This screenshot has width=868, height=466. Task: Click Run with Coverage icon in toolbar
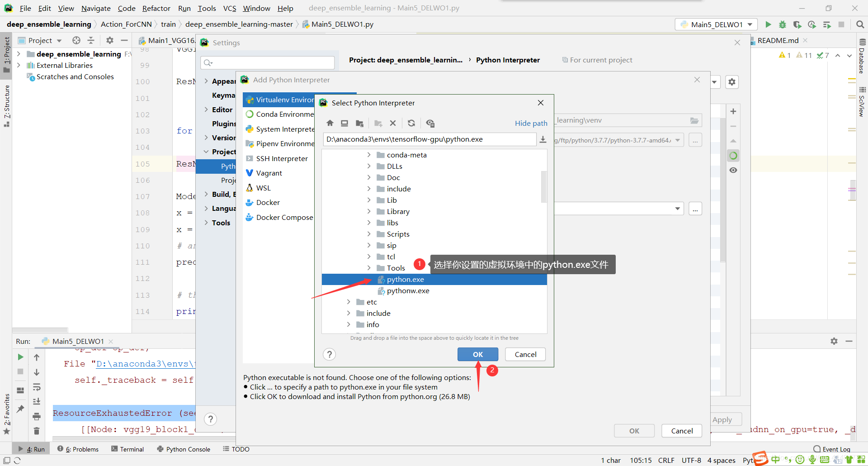click(x=797, y=24)
